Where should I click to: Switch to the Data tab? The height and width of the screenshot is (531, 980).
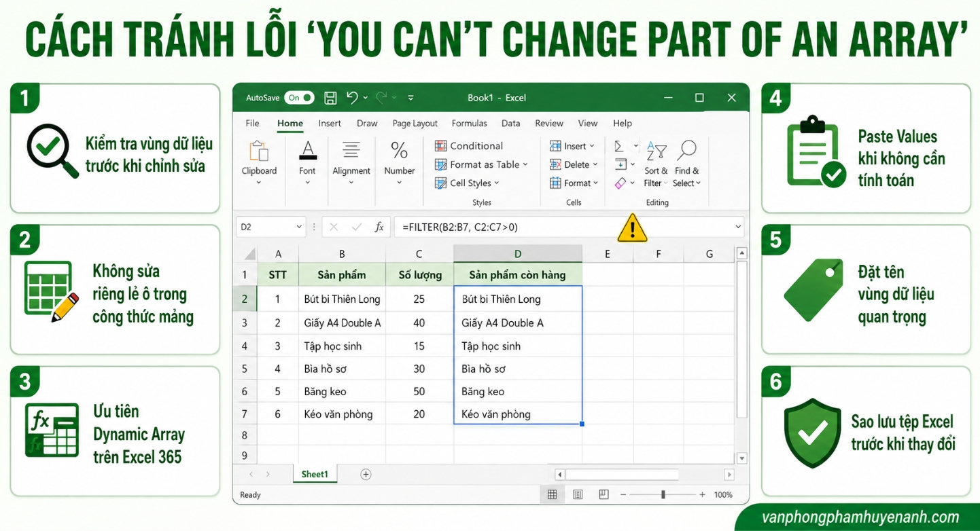tap(510, 124)
